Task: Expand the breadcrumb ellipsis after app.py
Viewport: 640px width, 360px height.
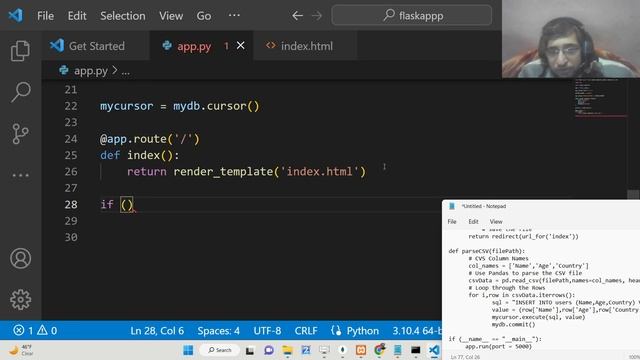Action: [x=125, y=71]
